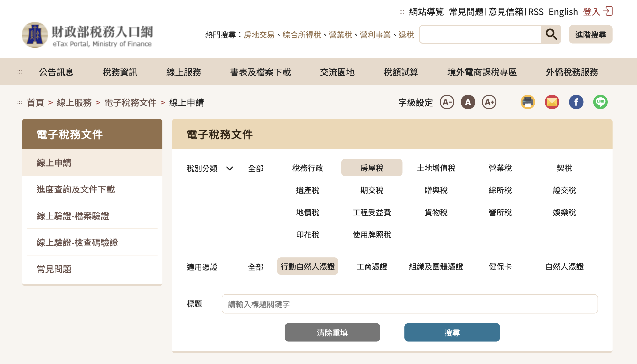The height and width of the screenshot is (364, 637).
Task: Open 線上服務 navigation menu
Action: [x=183, y=72]
